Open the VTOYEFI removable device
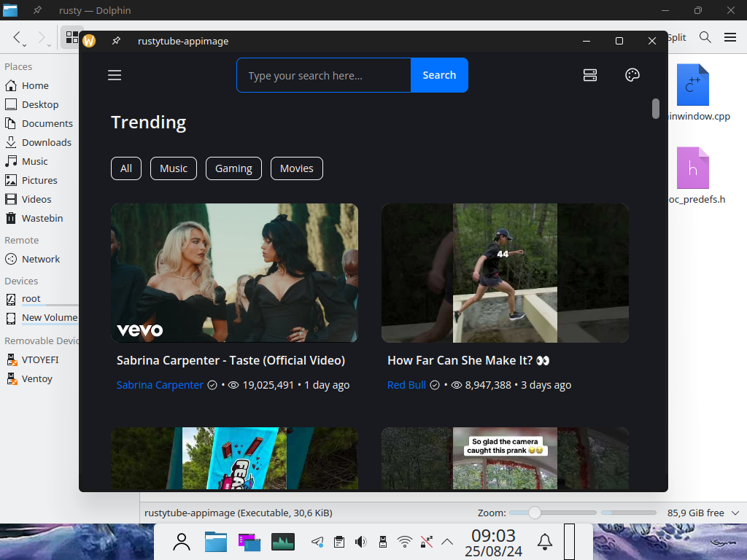 [39, 360]
